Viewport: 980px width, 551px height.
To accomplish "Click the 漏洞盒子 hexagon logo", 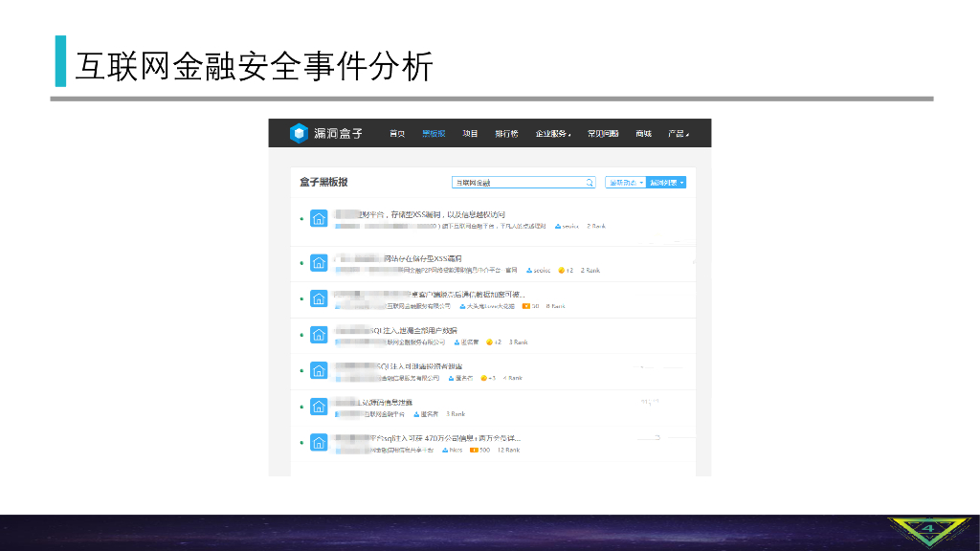I will point(299,133).
